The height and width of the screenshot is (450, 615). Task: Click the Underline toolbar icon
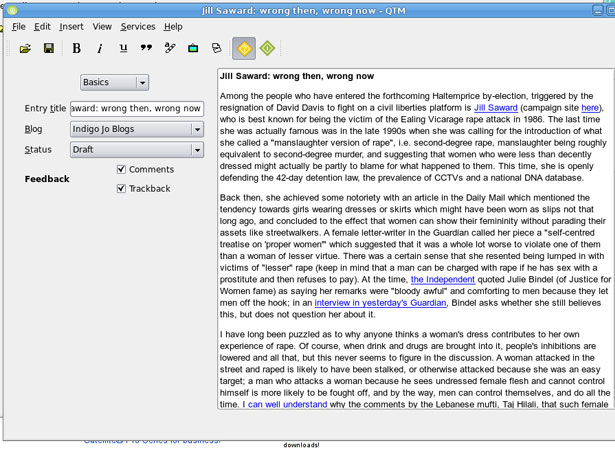123,48
